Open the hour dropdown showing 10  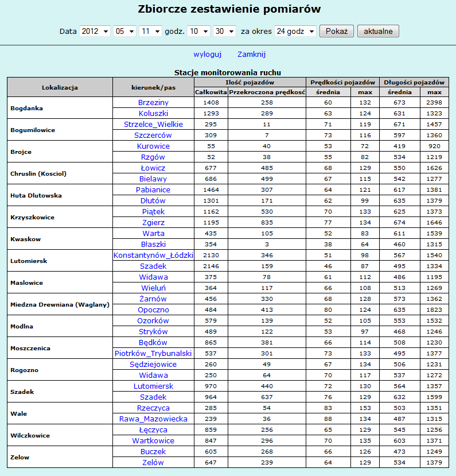tap(198, 31)
